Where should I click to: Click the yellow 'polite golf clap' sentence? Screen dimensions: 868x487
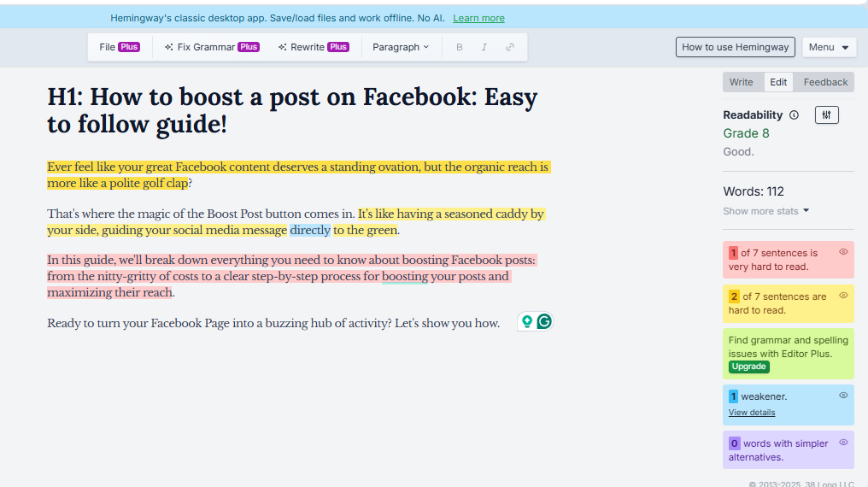coord(298,175)
